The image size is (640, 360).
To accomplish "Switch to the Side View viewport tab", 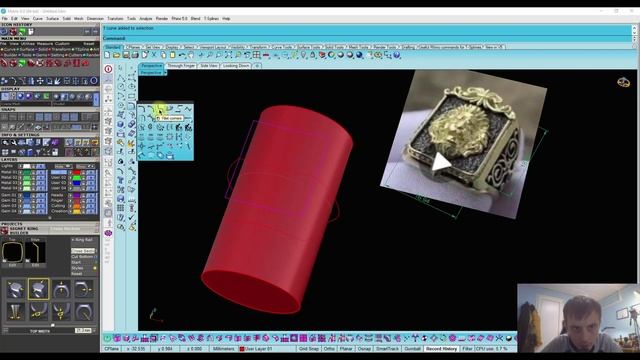I will point(209,66).
